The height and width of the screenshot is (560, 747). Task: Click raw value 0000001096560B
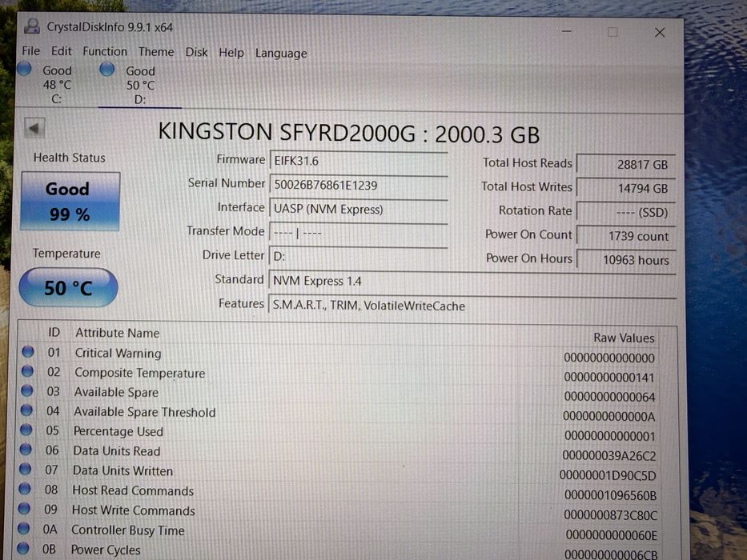[610, 495]
